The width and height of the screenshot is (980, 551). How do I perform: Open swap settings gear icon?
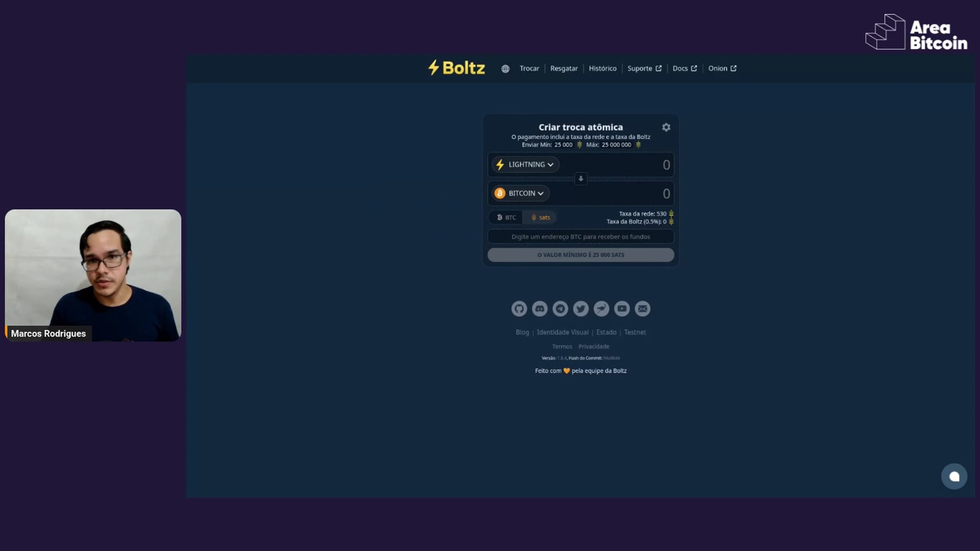666,128
